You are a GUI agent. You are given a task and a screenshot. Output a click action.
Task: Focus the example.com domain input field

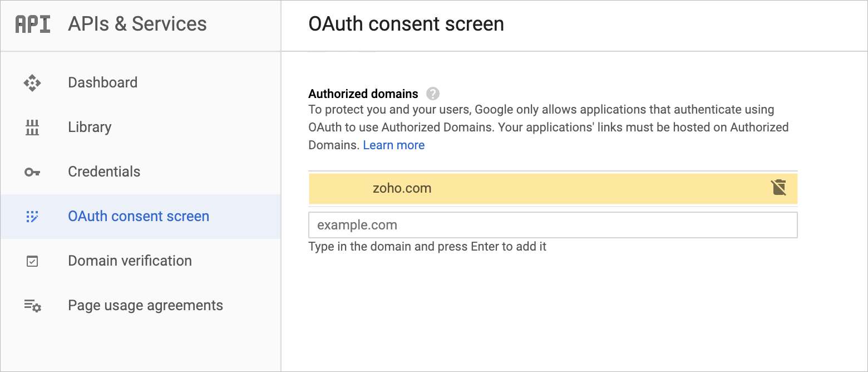pyautogui.click(x=553, y=225)
